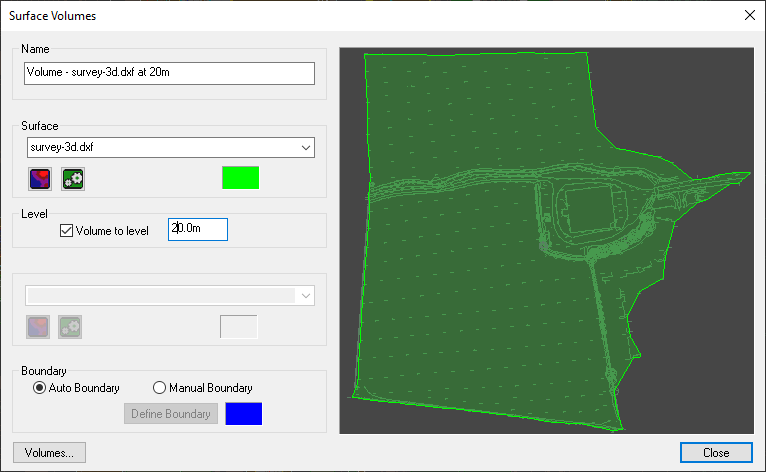Pick the green surface color swatch
This screenshot has height=472, width=766.
pyautogui.click(x=240, y=178)
